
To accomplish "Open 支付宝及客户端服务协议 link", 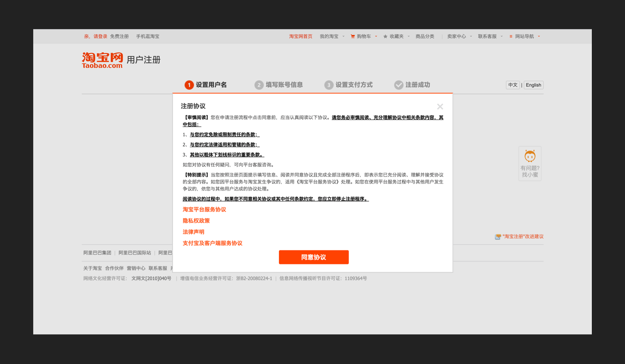I will tap(213, 243).
